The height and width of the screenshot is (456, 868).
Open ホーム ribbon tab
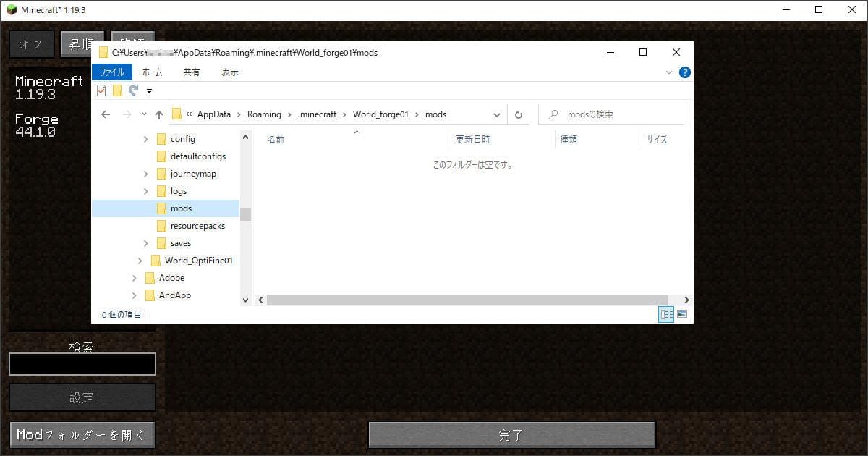click(152, 72)
